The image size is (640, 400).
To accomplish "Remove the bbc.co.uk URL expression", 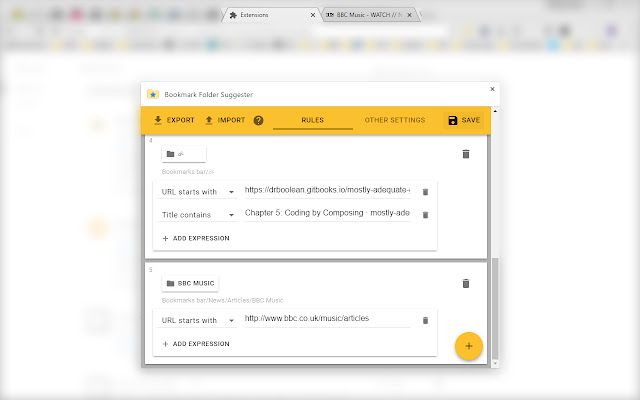I will 425,320.
